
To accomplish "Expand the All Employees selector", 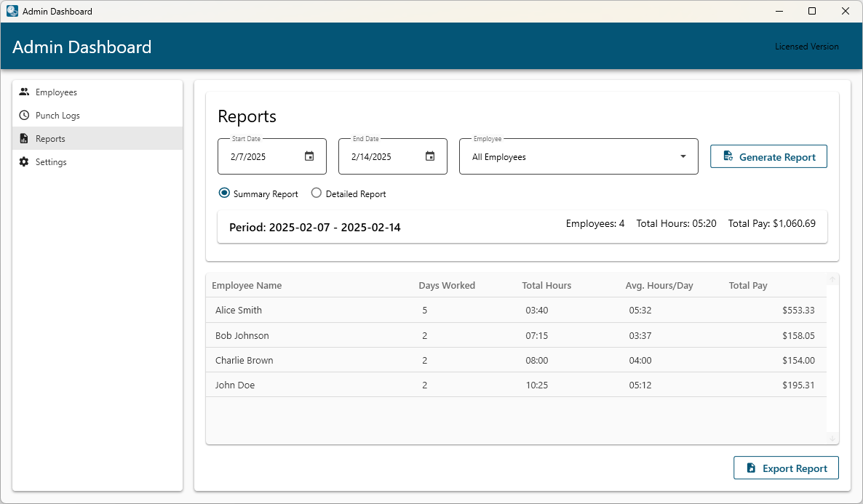I will click(578, 156).
